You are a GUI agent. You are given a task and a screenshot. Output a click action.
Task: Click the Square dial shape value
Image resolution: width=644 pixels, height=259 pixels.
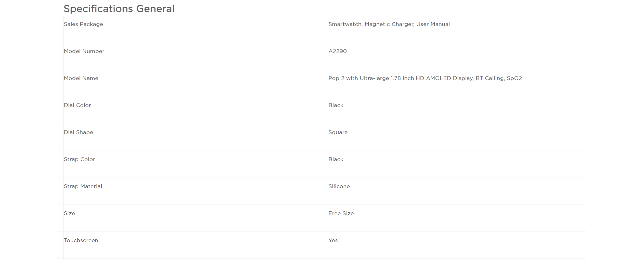338,132
